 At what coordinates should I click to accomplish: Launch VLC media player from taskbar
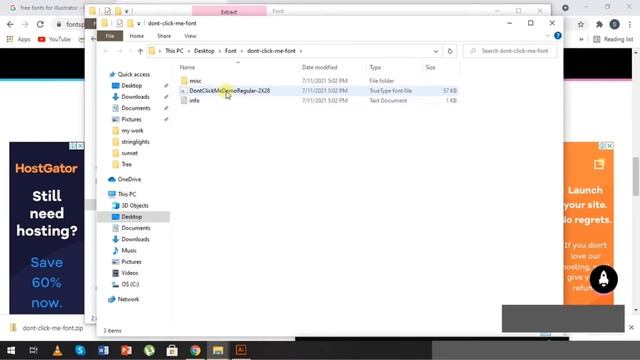57,350
